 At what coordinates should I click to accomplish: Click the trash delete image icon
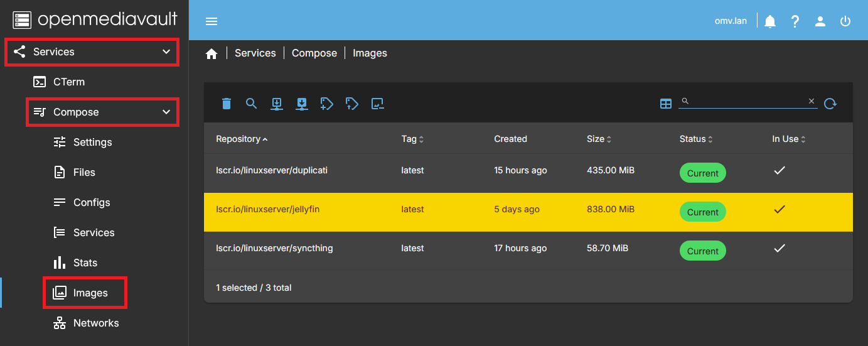click(227, 104)
